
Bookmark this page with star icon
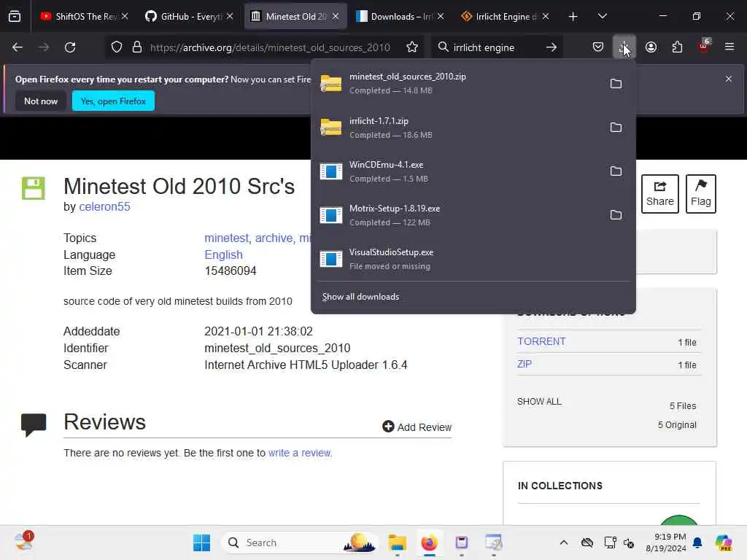click(412, 47)
